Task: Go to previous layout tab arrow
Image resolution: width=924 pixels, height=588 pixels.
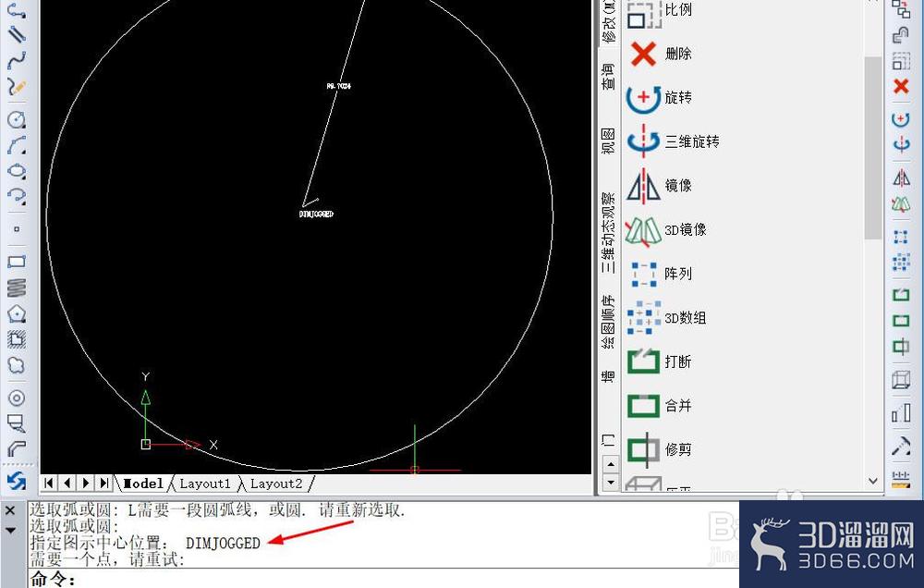Action: pos(67,483)
